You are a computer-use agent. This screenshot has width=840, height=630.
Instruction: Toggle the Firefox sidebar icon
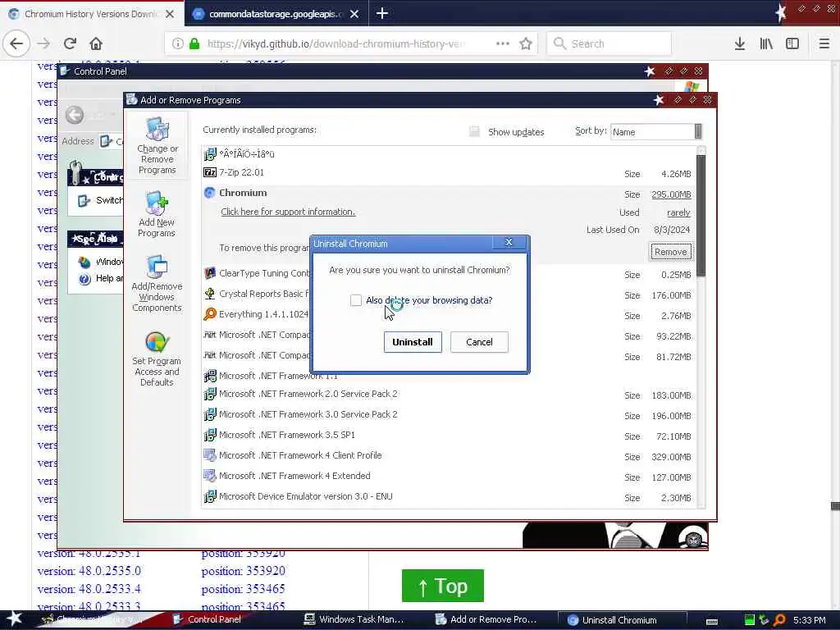click(x=792, y=43)
